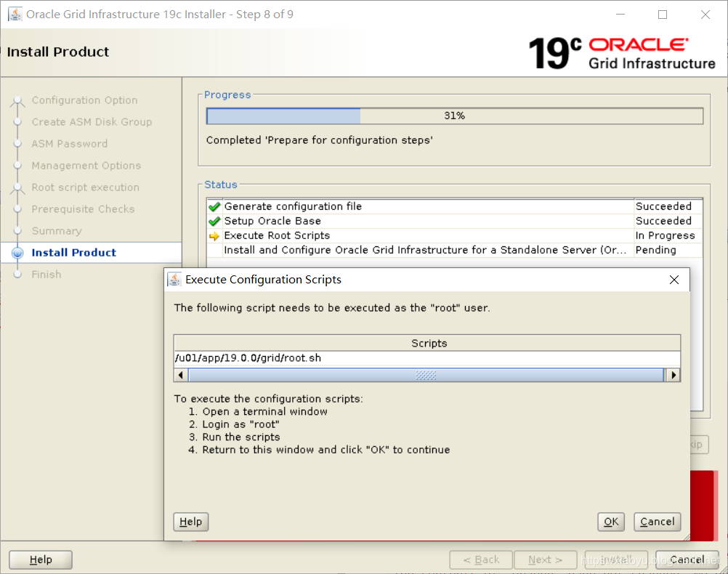Click the left arrow of Scripts scrollbar

(181, 375)
